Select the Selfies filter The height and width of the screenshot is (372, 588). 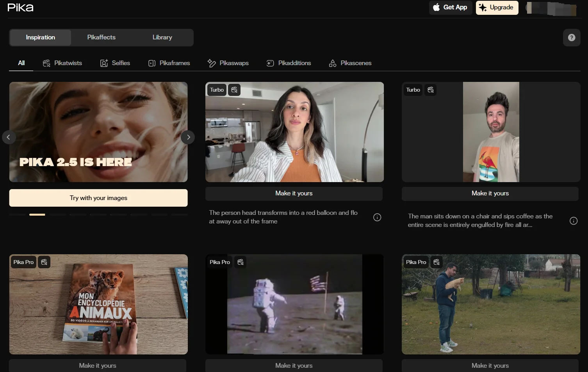pos(115,63)
